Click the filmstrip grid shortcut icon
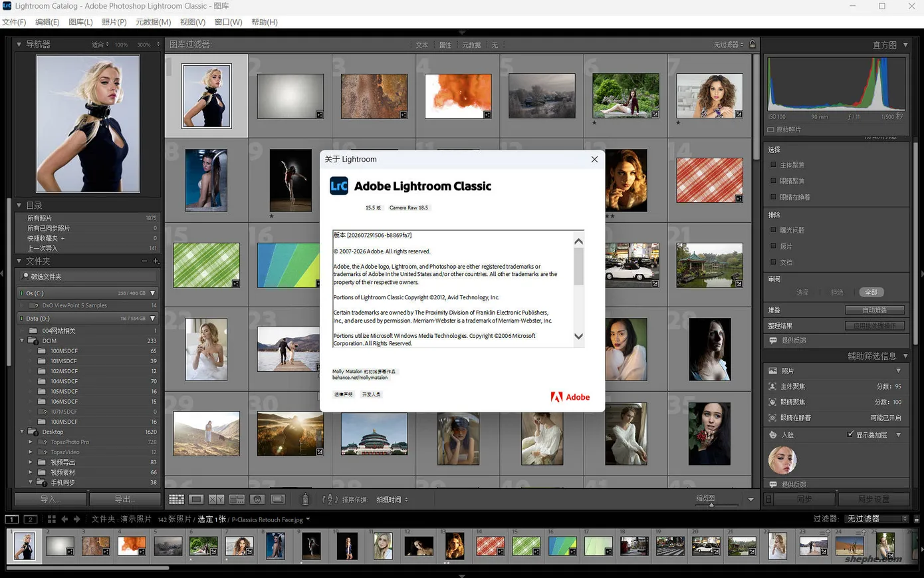 point(51,519)
